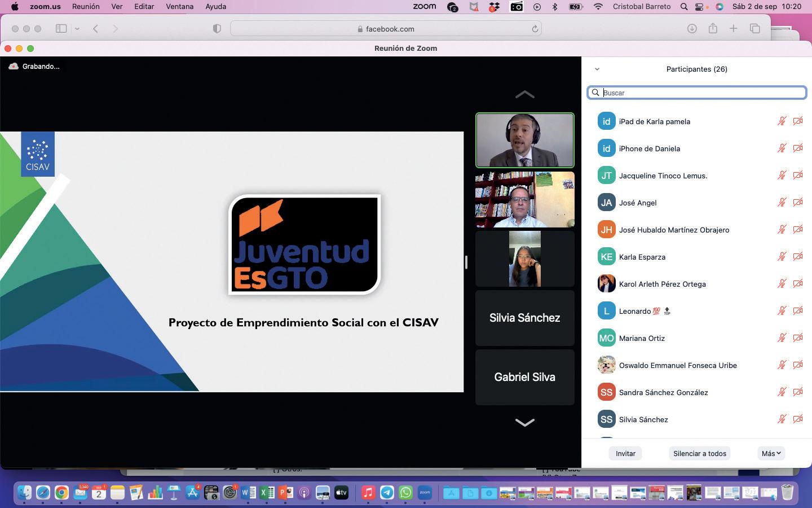The image size is (812, 508).
Task: Click Safari's share icon
Action: (713, 28)
